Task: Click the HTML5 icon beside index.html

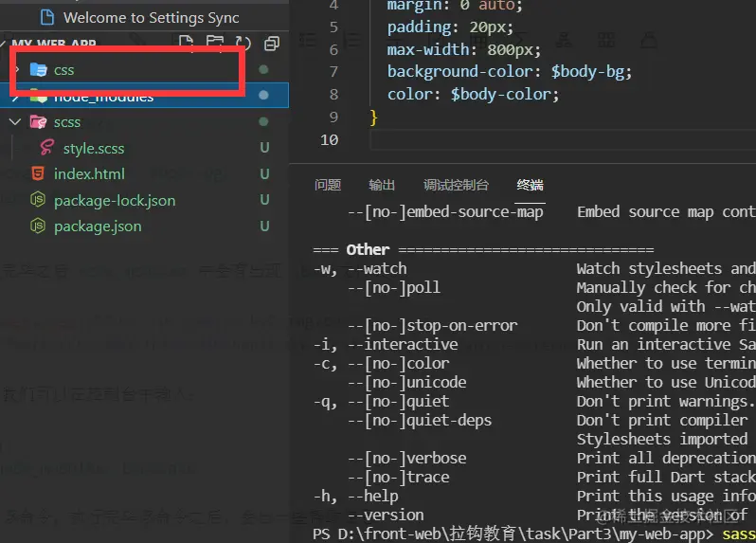Action: point(38,173)
